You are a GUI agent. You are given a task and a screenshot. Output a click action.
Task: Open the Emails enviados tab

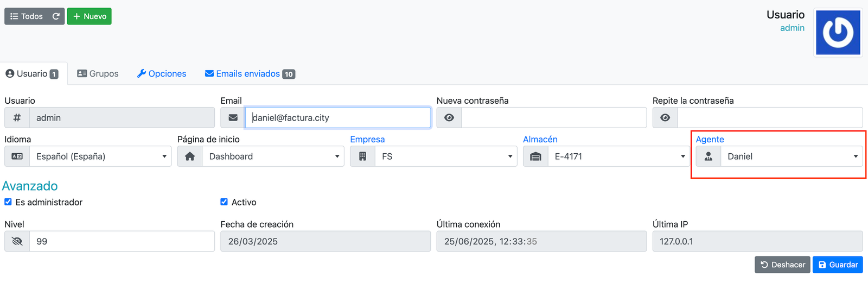(x=250, y=74)
